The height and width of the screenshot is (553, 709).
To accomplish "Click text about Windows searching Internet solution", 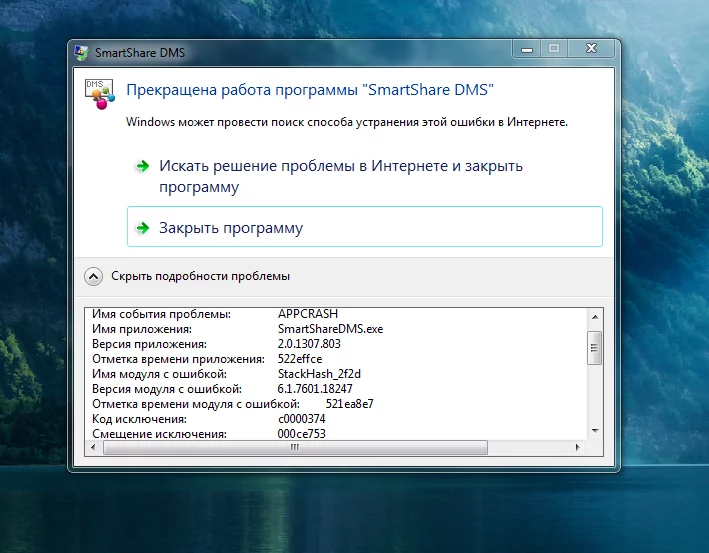I will click(347, 122).
